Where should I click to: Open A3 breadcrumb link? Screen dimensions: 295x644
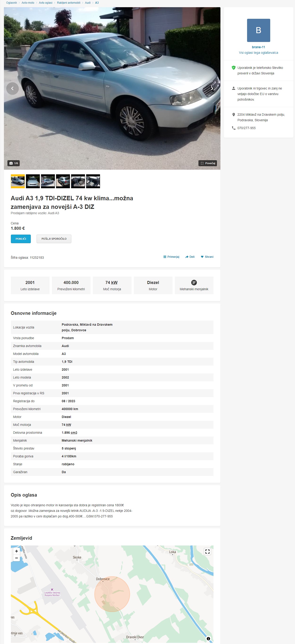[x=97, y=3]
